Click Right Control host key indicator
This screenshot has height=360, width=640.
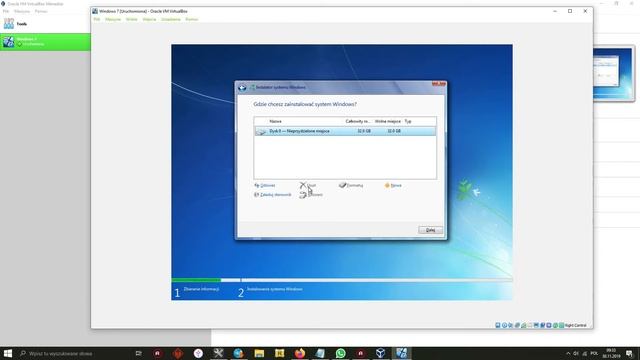pyautogui.click(x=576, y=325)
